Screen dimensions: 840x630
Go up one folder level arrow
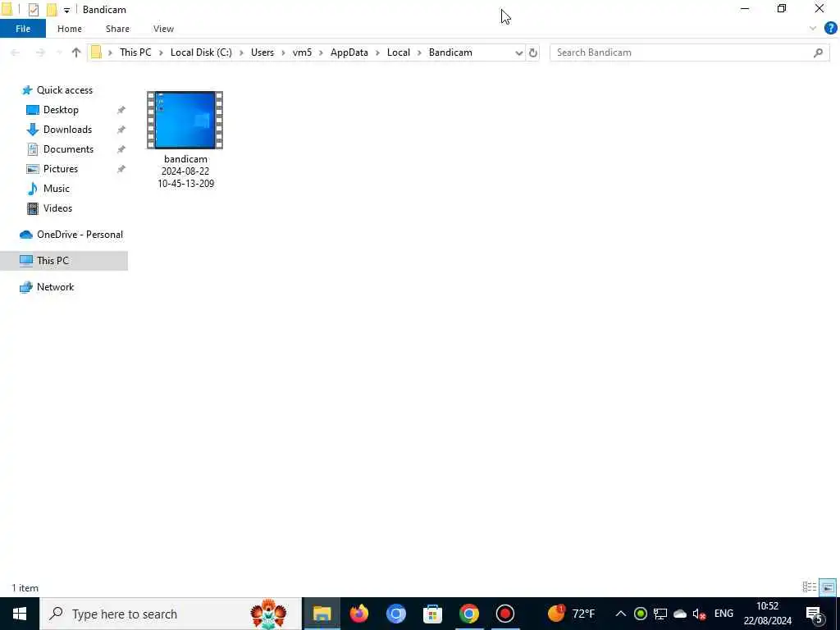click(76, 52)
